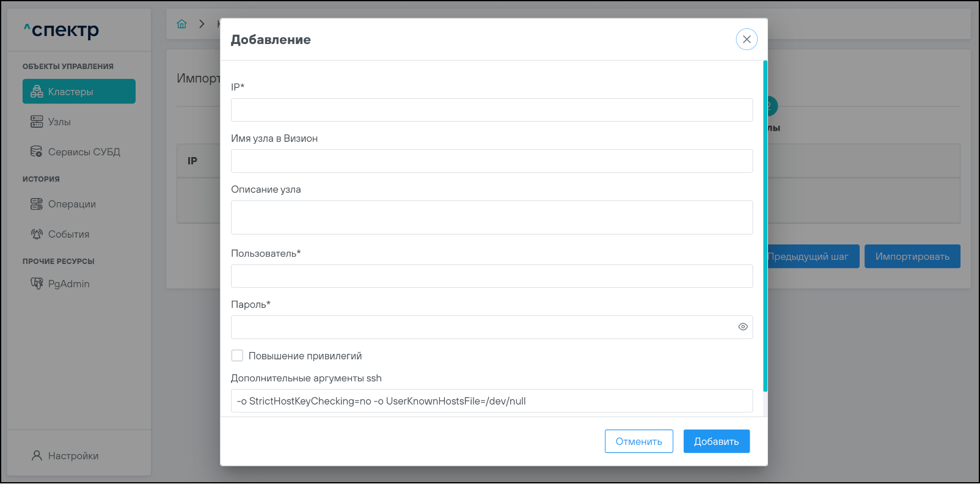Image resolution: width=980 pixels, height=484 pixels.
Task: Click the Nodes (Узлы) server icon
Action: 37,122
